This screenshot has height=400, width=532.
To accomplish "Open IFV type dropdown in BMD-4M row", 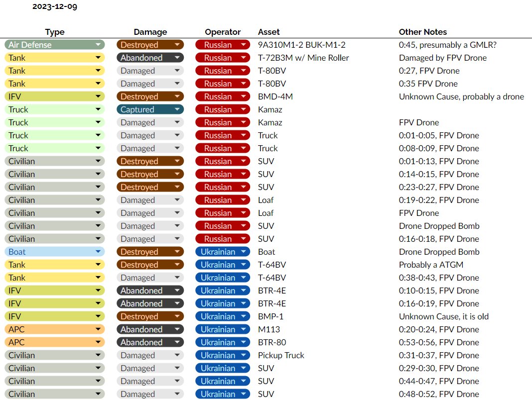I will [x=55, y=97].
